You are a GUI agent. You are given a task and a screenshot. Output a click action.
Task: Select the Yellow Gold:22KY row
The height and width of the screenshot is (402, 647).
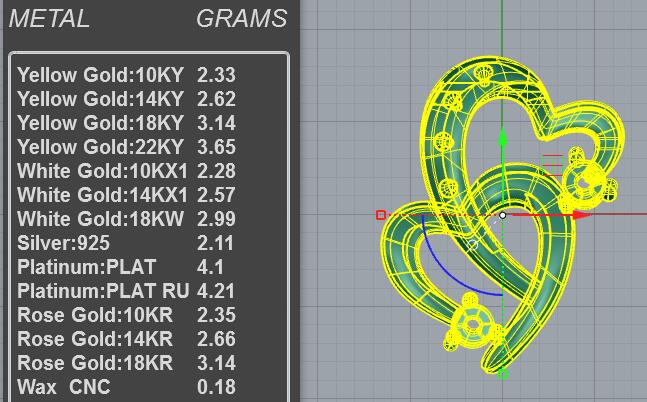(126, 147)
